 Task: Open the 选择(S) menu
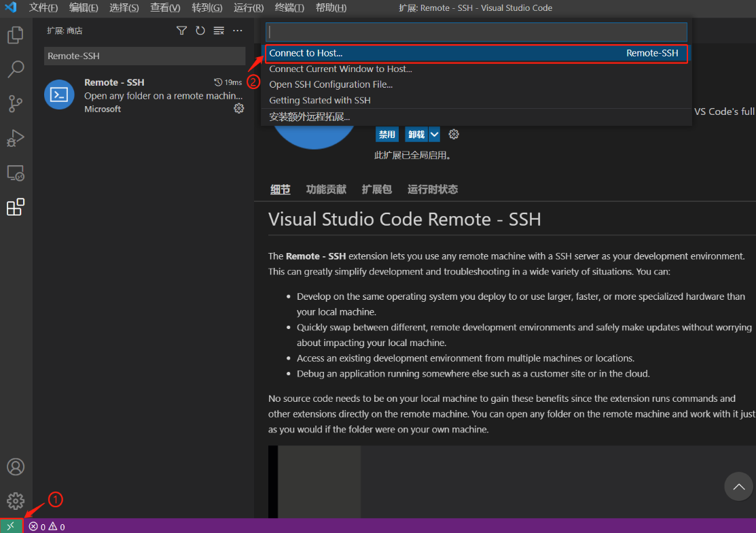coord(124,7)
